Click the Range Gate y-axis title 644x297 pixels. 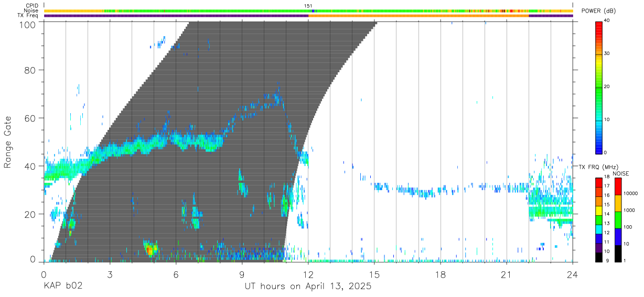[8, 142]
